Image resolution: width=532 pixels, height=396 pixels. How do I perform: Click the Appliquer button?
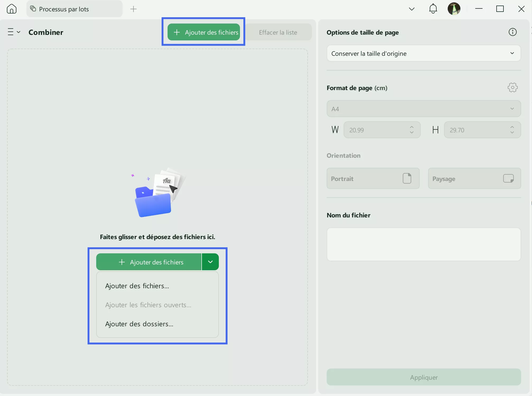423,377
